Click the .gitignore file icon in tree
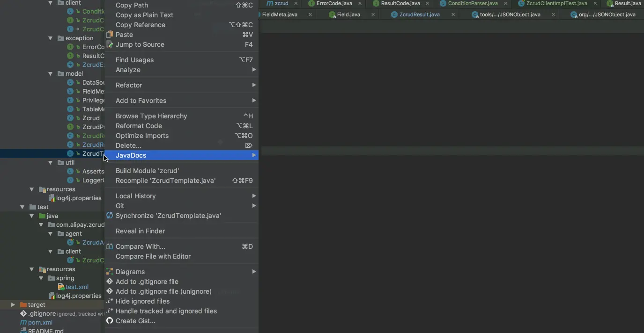644x333 pixels. (x=23, y=313)
